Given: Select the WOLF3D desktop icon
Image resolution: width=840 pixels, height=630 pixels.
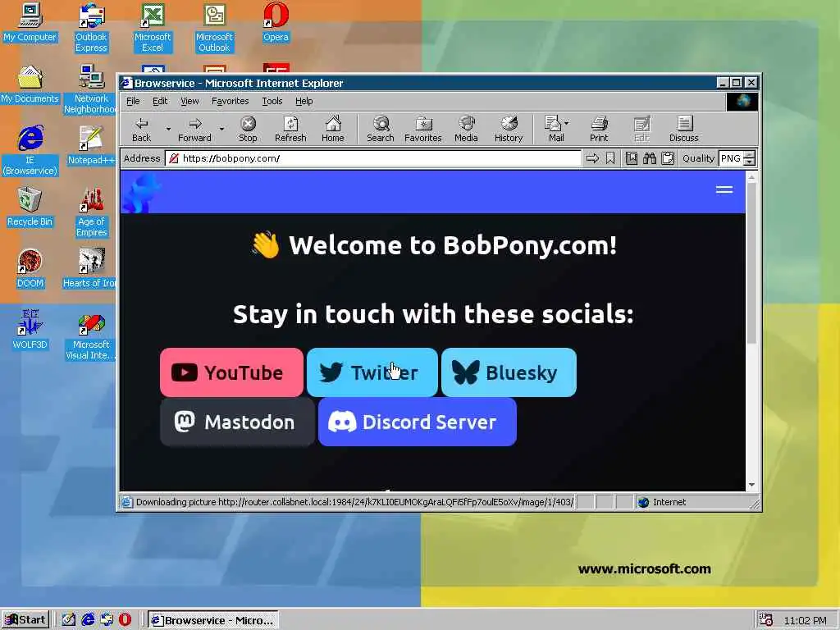Looking at the screenshot, I should 30,331.
